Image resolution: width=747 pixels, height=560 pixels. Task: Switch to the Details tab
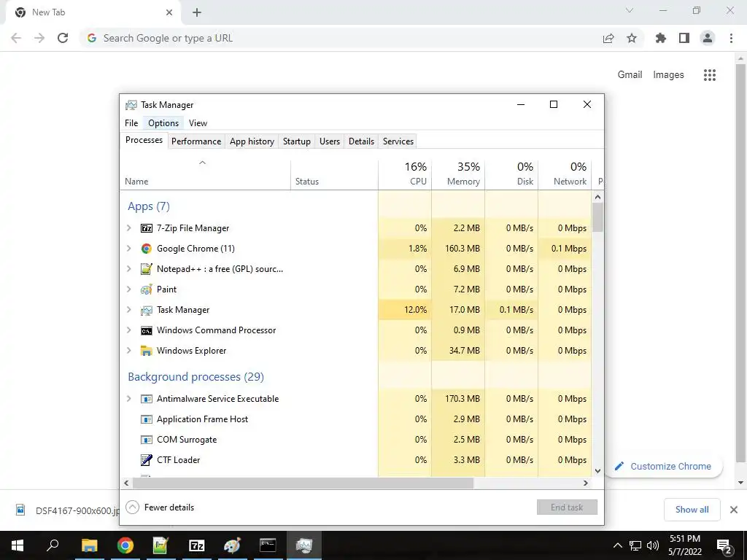coord(361,141)
